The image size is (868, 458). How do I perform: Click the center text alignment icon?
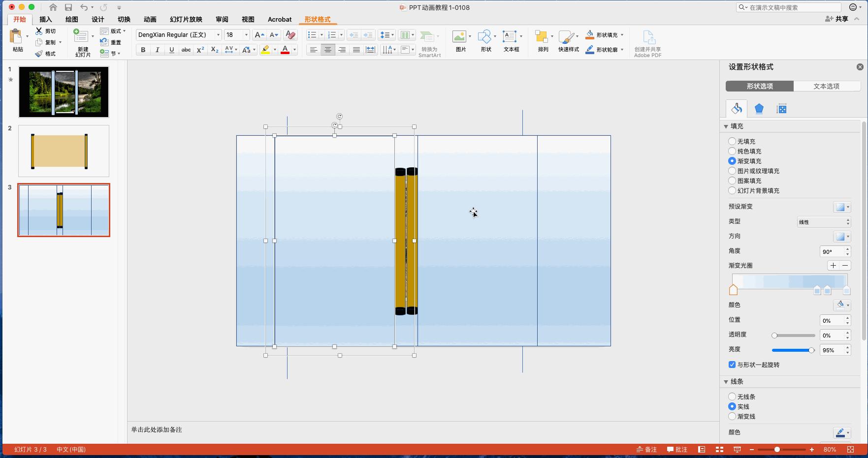[x=327, y=50]
